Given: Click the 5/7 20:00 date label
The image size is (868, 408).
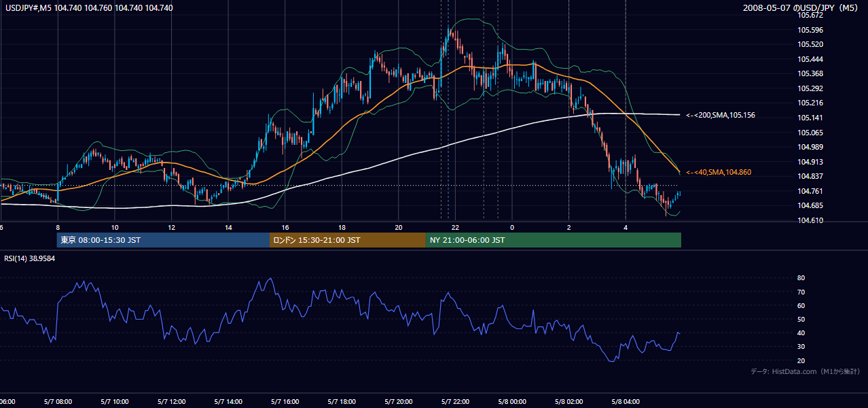Looking at the screenshot, I should coord(399,401).
